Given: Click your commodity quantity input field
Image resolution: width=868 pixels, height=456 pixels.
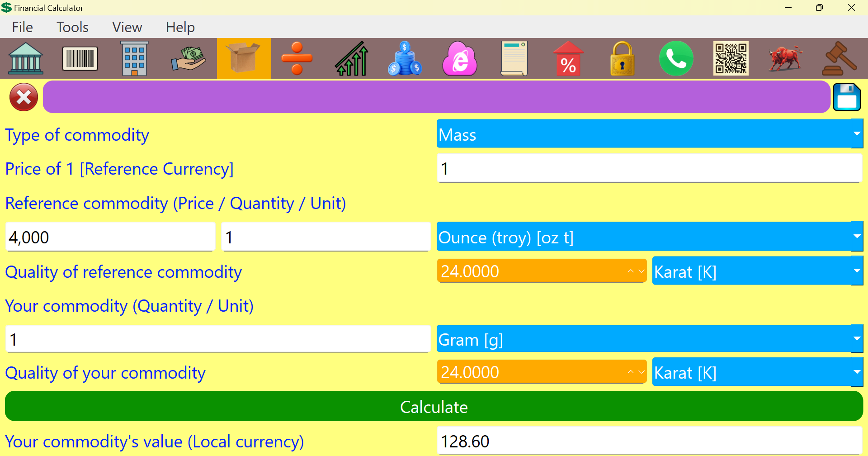Looking at the screenshot, I should point(217,339).
